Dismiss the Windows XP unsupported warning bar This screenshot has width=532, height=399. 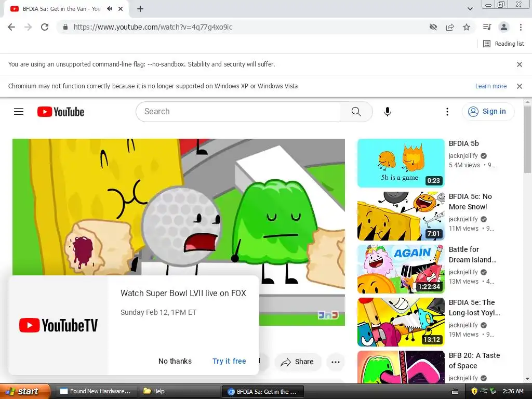coord(519,86)
